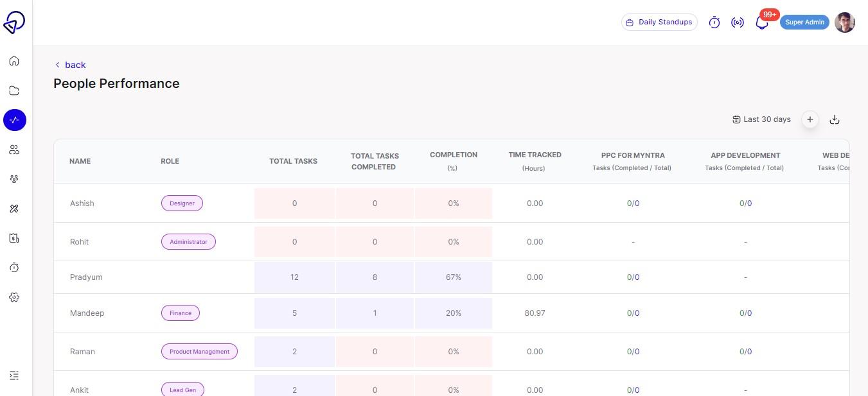868x396 pixels.
Task: Open the Daily Standups panel
Action: click(x=659, y=22)
